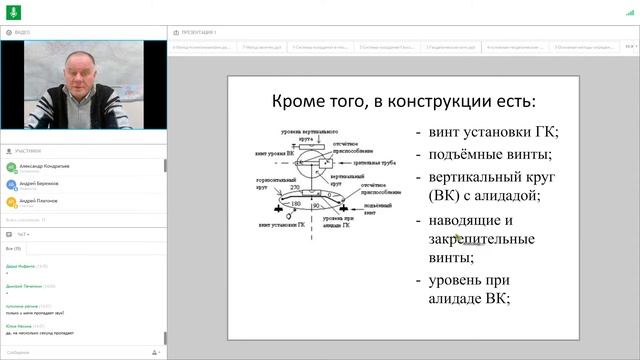Click the Сообщение message input field

76,352
